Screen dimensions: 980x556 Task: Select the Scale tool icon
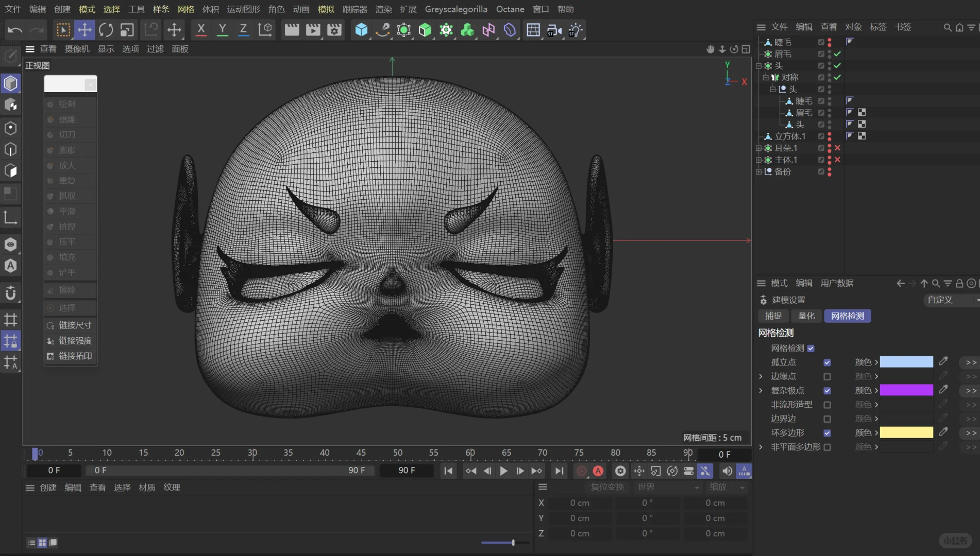click(127, 30)
